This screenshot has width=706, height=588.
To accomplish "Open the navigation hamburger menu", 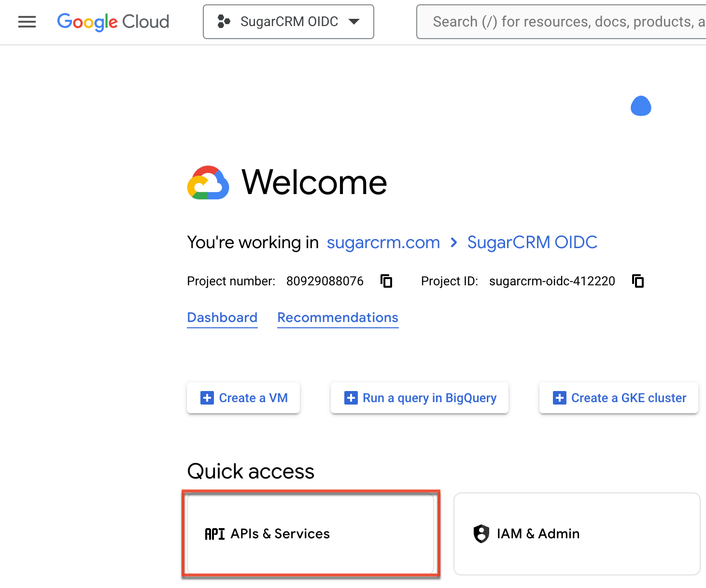I will point(27,21).
